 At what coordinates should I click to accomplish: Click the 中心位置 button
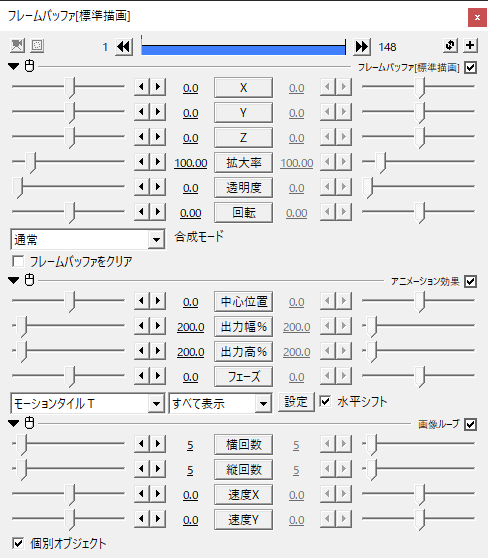click(x=243, y=301)
